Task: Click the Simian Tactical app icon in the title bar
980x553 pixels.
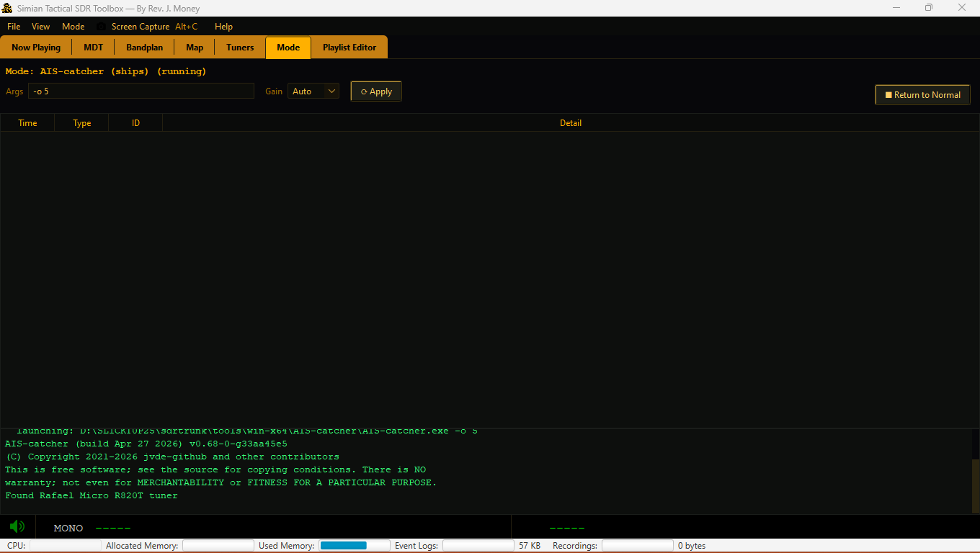Action: click(7, 8)
